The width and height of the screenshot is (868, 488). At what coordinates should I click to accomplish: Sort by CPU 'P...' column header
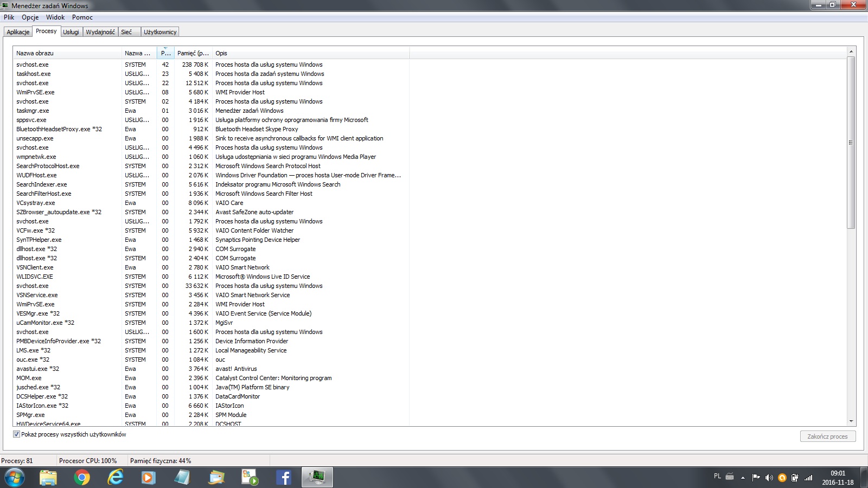165,53
